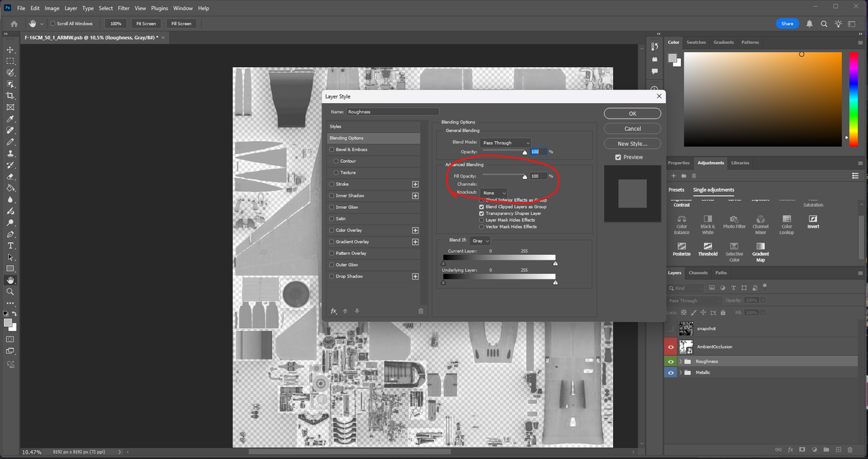Switch to the Swatches tab
Image resolution: width=868 pixels, height=459 pixels.
click(696, 42)
